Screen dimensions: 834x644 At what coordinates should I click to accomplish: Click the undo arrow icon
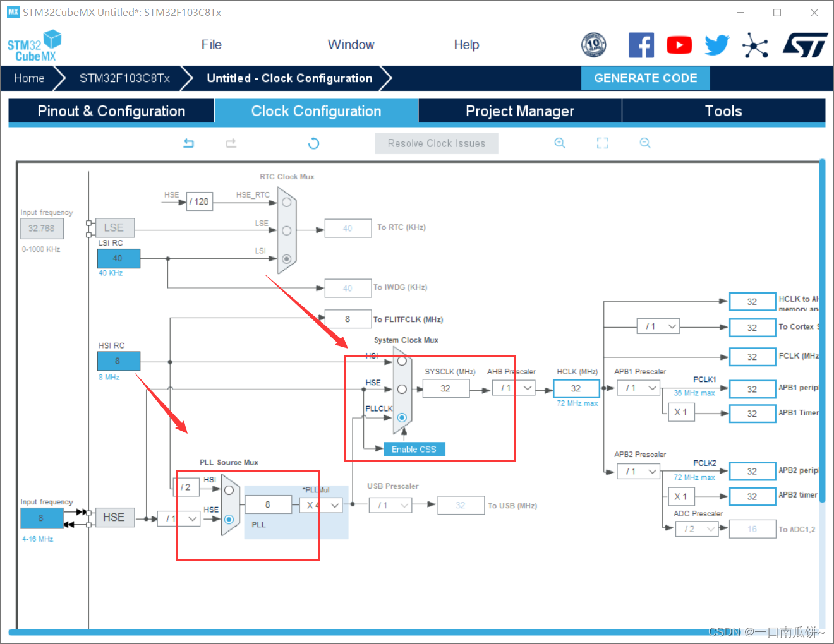tap(188, 143)
